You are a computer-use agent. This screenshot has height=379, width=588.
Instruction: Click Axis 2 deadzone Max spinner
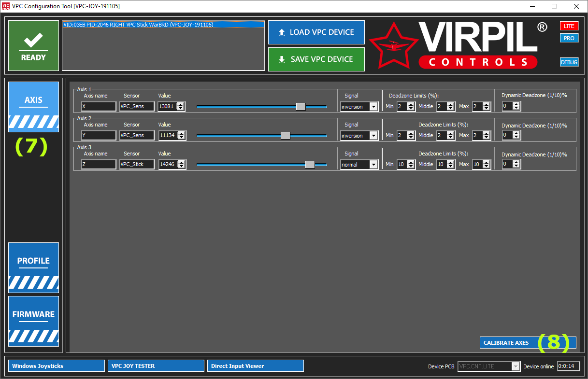482,136
